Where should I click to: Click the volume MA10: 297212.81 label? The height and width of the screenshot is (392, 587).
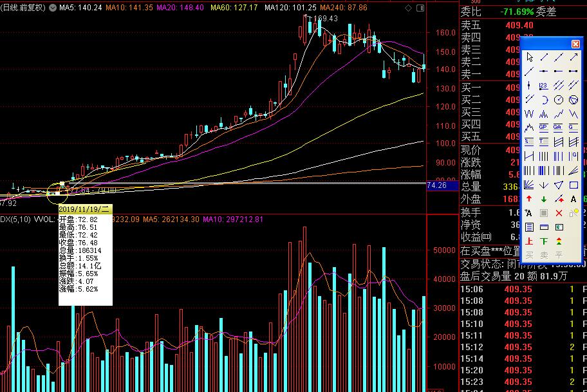[x=233, y=219]
